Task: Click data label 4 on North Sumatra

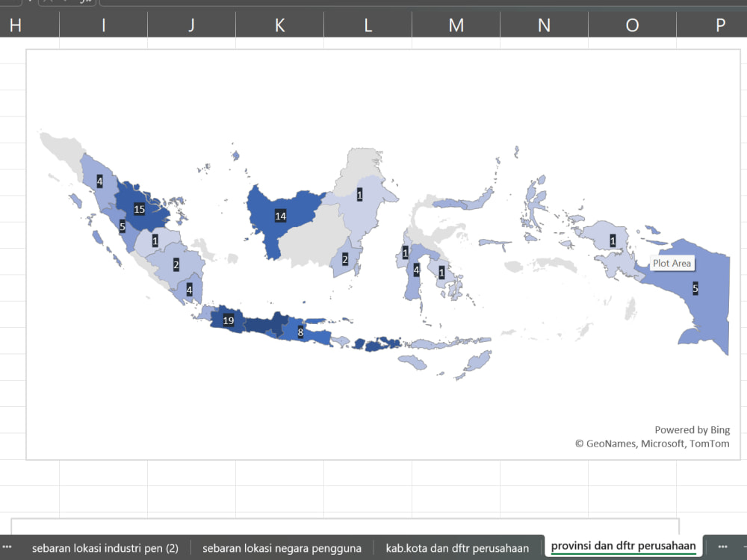Action: (99, 181)
